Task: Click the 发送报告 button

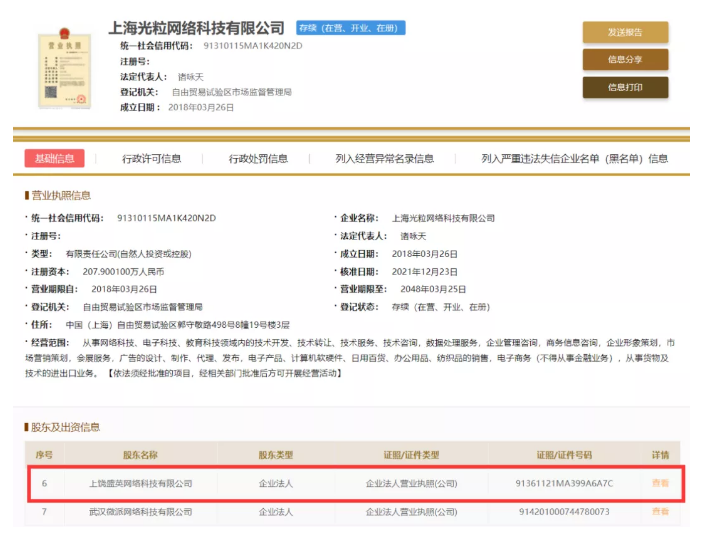Action: [x=625, y=32]
